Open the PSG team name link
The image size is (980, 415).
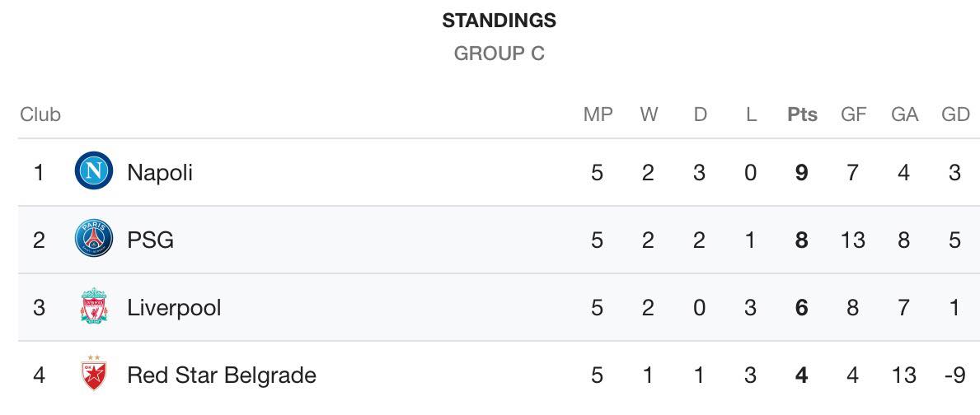pyautogui.click(x=150, y=240)
